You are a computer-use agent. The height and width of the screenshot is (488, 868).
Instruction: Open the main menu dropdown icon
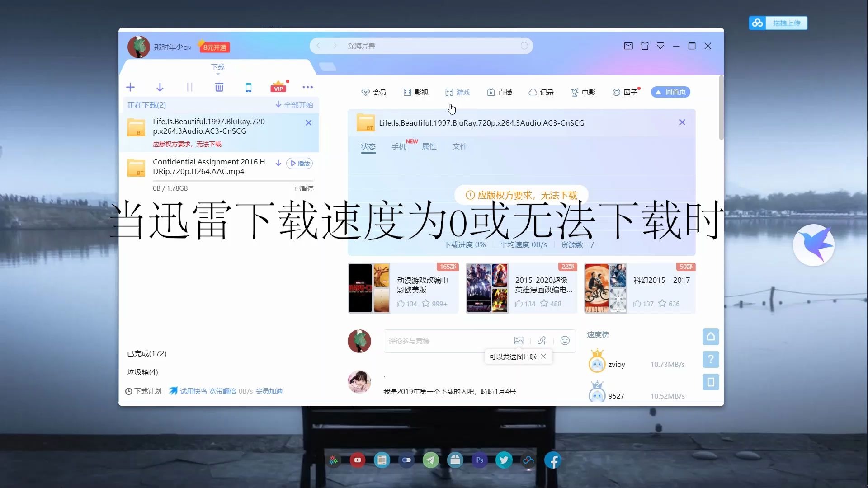pos(660,46)
